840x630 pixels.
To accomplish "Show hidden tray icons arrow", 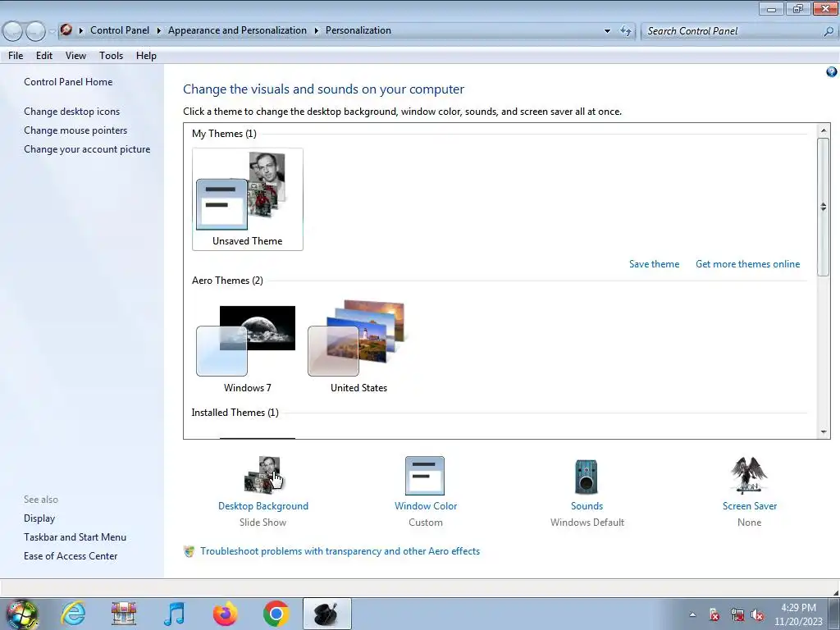I will tap(692, 614).
